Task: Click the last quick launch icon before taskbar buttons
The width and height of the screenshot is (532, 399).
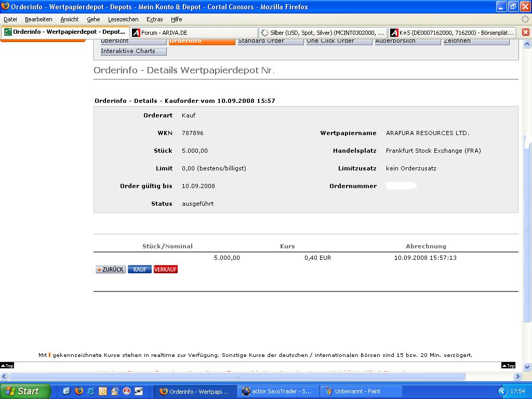Action: pos(139,391)
